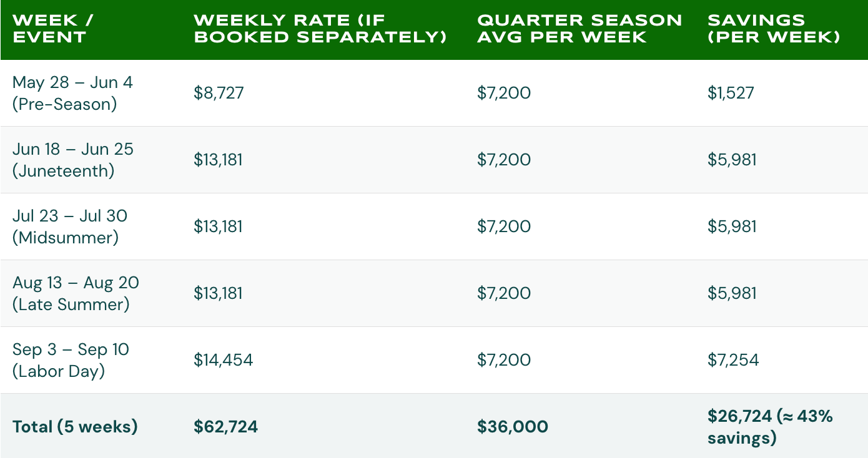
Task: Select the Late Summer row's $7,200 average
Action: [504, 293]
